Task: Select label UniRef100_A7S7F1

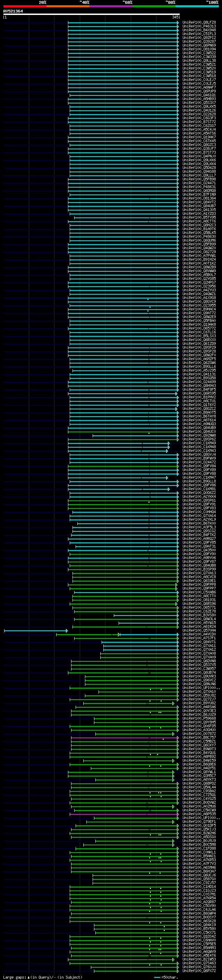Action: pos(199,638)
